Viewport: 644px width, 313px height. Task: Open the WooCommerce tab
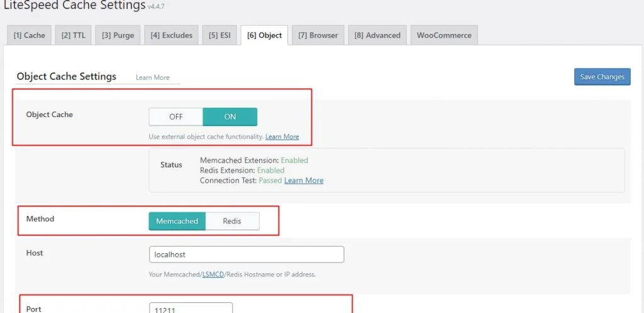[x=444, y=35]
